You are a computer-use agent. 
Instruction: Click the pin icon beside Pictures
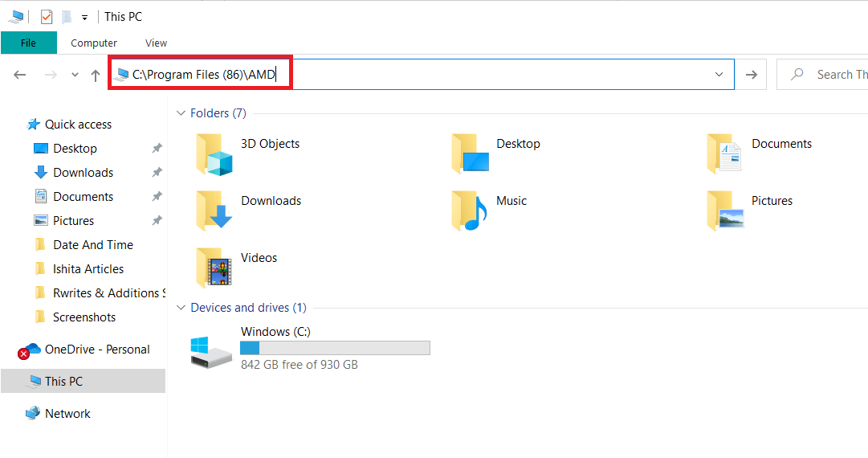tap(157, 220)
